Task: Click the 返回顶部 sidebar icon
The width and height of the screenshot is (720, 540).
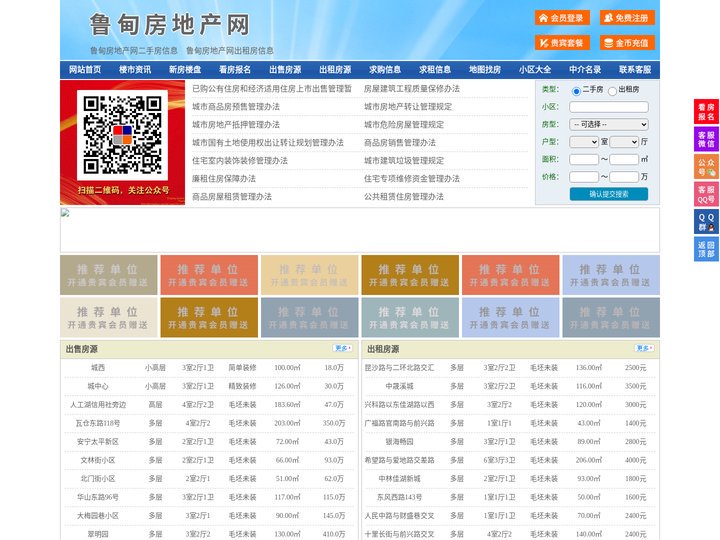Action: click(x=706, y=249)
